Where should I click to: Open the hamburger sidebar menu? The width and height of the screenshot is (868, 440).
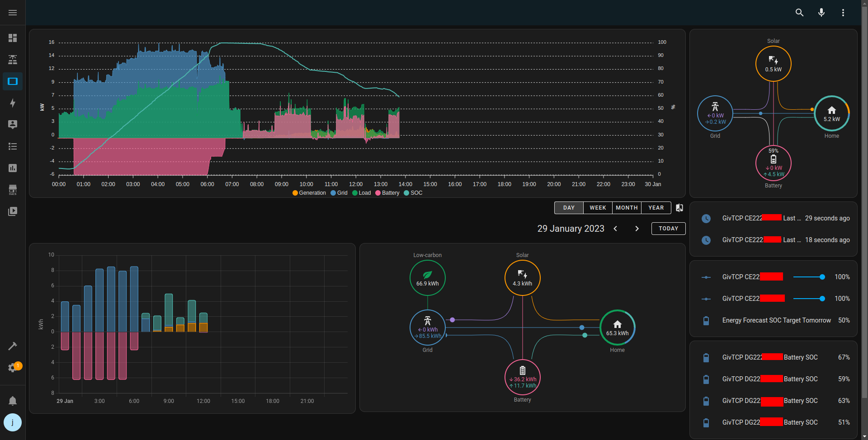pos(13,13)
